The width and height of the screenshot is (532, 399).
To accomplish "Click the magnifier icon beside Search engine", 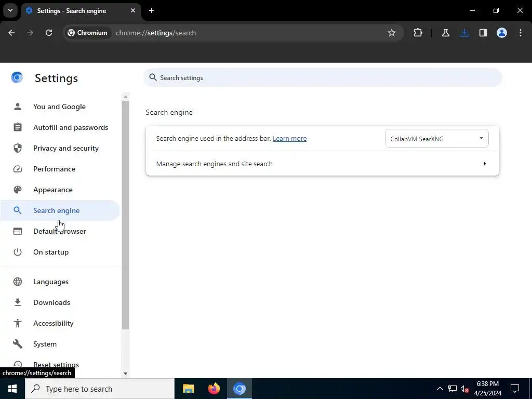I will [x=18, y=210].
